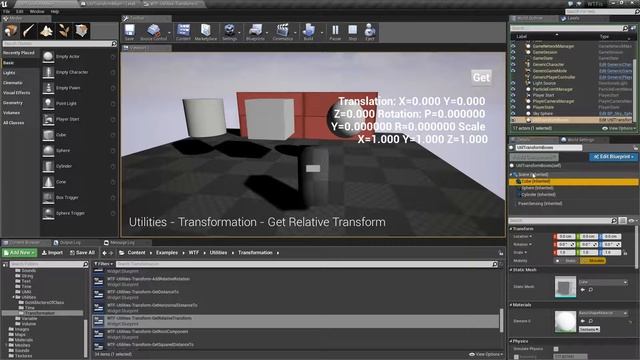This screenshot has height=360, width=640.
Task: Set Mobility to Static
Action: (567, 260)
